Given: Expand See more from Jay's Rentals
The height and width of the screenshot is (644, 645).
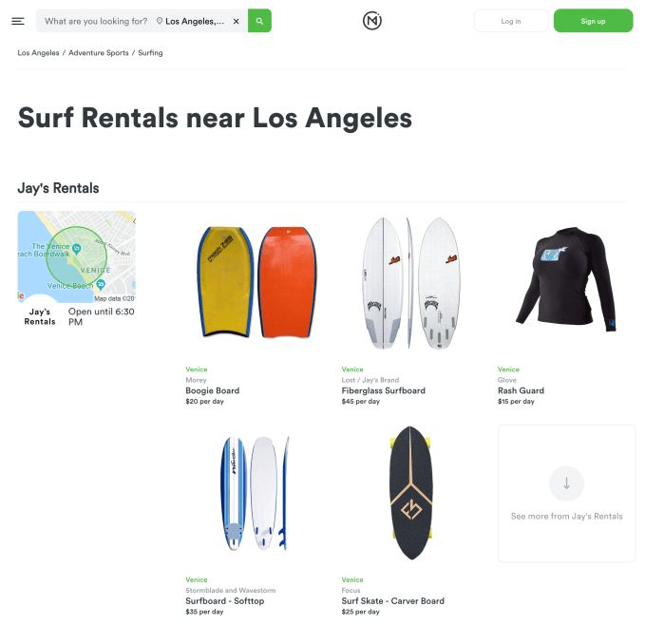Looking at the screenshot, I should 566,494.
